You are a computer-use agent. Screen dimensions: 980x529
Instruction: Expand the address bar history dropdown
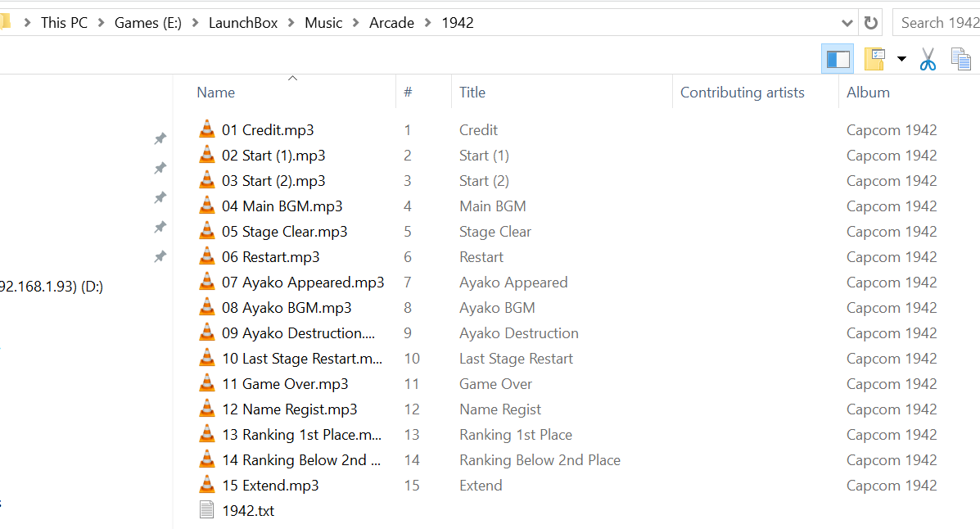coord(847,23)
